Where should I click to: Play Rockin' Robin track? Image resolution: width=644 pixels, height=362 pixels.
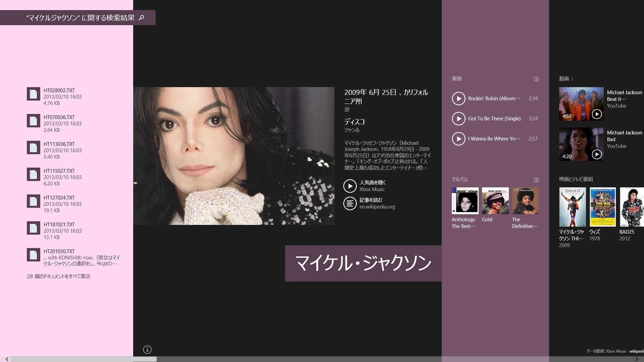(x=459, y=99)
